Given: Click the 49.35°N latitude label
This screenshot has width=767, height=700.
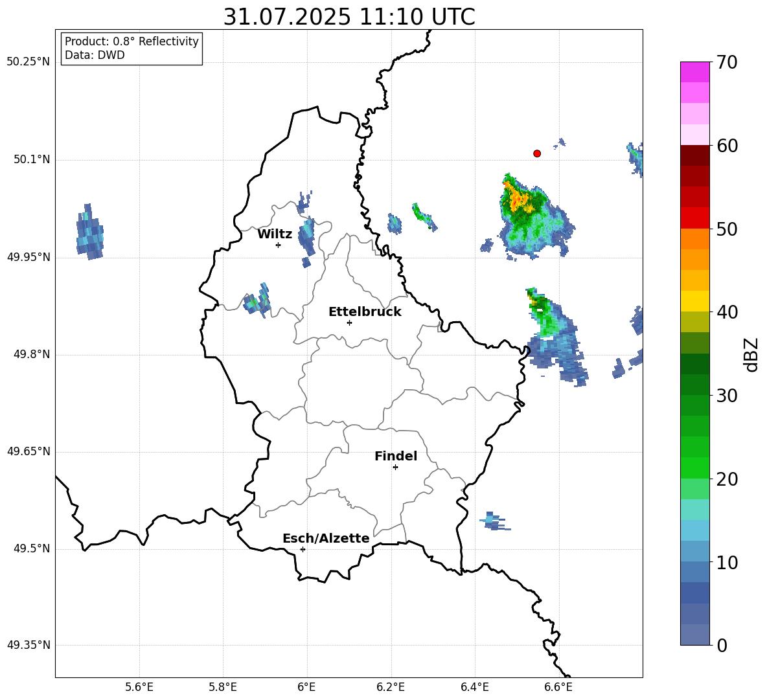Looking at the screenshot, I should (29, 645).
